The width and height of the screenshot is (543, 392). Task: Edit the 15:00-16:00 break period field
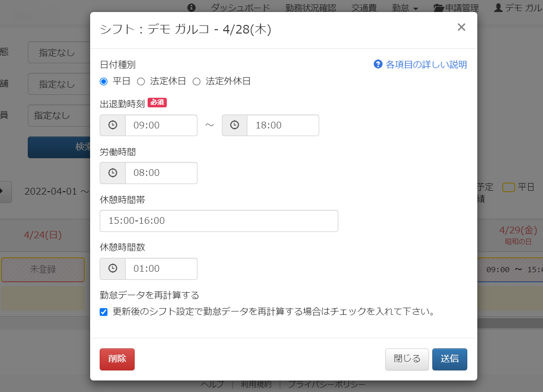219,221
